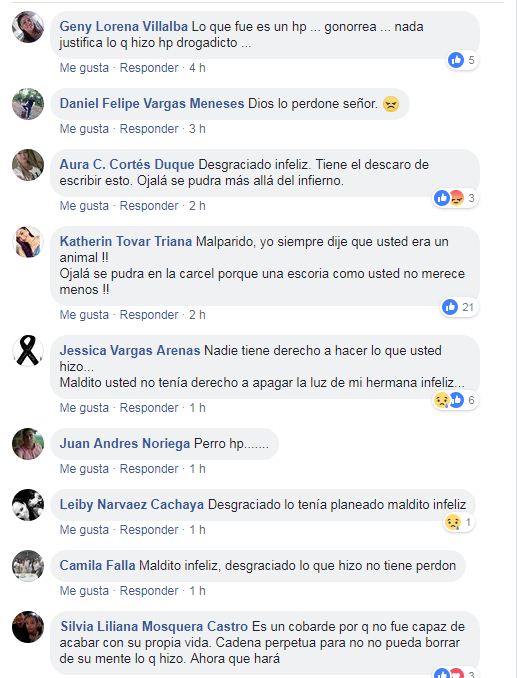The height and width of the screenshot is (678, 517).
Task: Reply to Katherin Tovar Triana's comment
Action: click(x=149, y=315)
